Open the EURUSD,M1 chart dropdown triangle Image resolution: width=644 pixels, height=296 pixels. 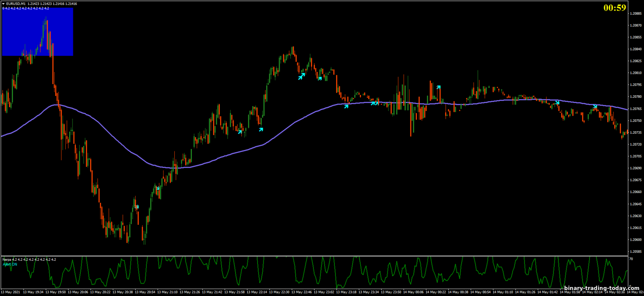(x=3, y=3)
